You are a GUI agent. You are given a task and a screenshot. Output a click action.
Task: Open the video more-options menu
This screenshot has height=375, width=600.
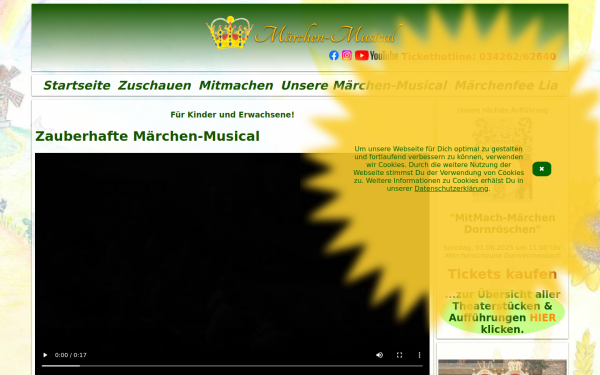pos(419,355)
